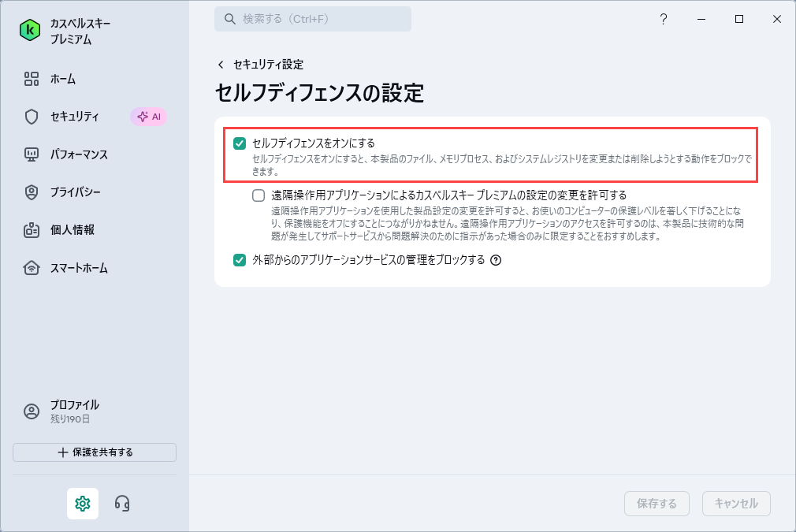This screenshot has height=532, width=796.
Task: Click the AI badge next to セキュリティ
Action: click(x=149, y=117)
